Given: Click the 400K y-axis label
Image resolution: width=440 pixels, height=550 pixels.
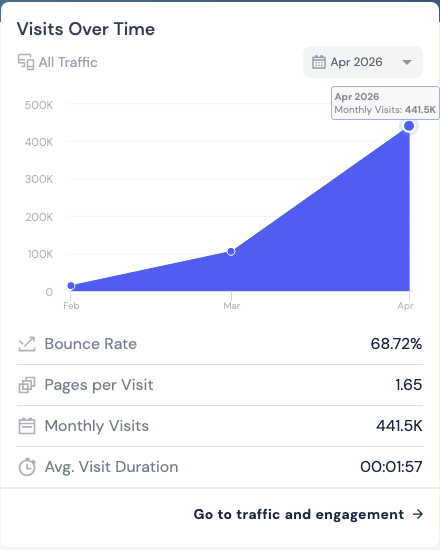Looking at the screenshot, I should tap(39, 142).
